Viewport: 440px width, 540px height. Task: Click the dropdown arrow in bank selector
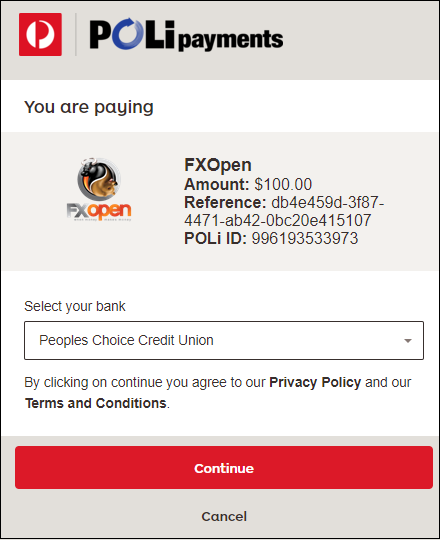click(x=408, y=341)
